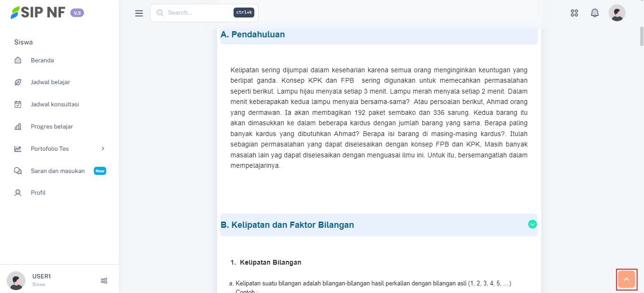Image resolution: width=644 pixels, height=293 pixels.
Task: Click the page vertical scrollbar thumb
Action: point(641,37)
